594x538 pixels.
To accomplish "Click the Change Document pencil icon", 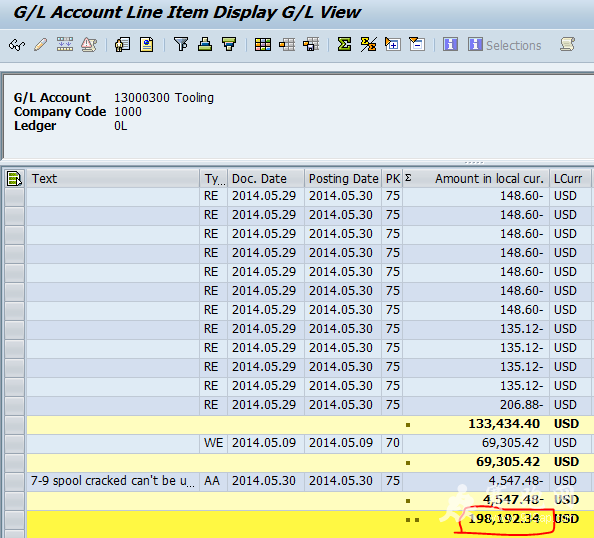I will 41,45.
